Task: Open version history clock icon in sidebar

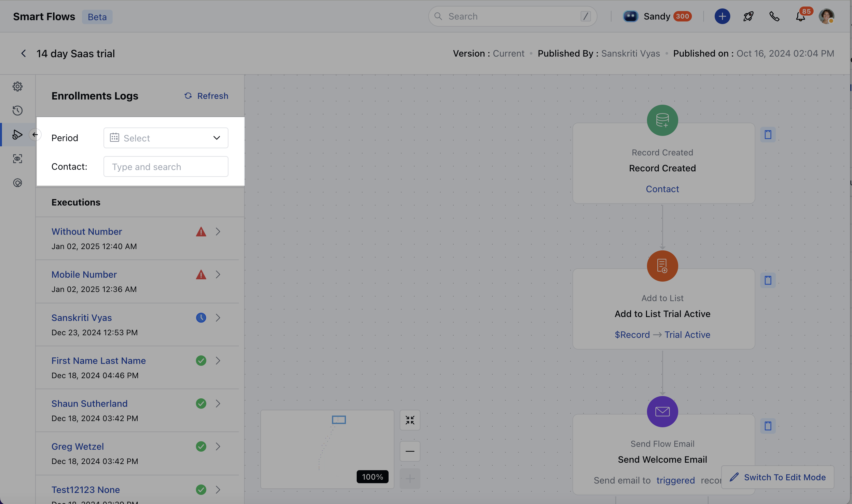Action: click(x=17, y=110)
